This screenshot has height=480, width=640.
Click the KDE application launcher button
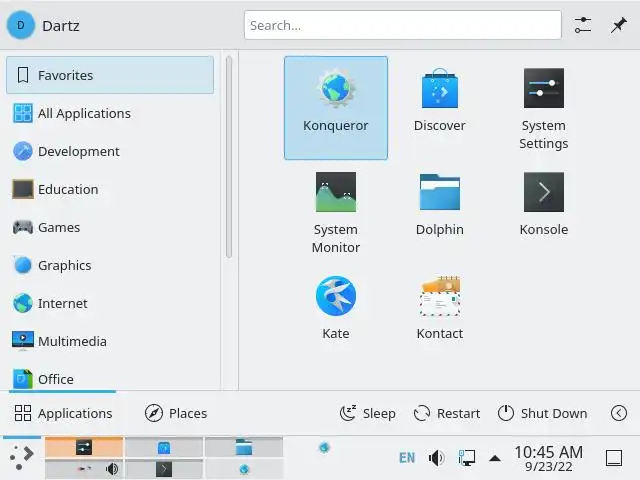coord(22,458)
